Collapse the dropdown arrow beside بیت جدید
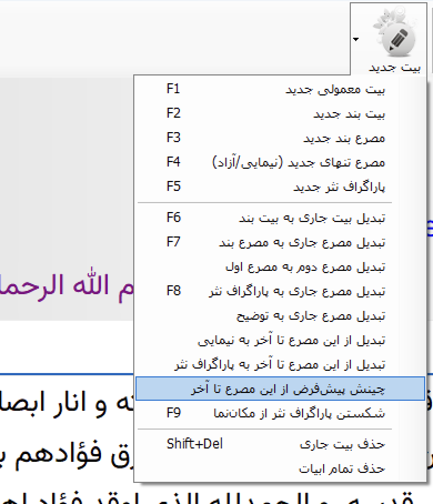 point(356,39)
